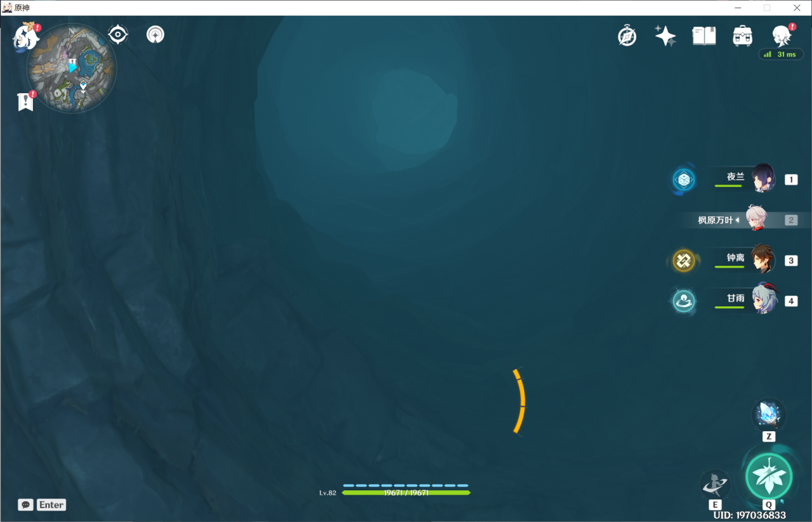Click party slot number 1 key
Screen dimensions: 812x522
(791, 179)
